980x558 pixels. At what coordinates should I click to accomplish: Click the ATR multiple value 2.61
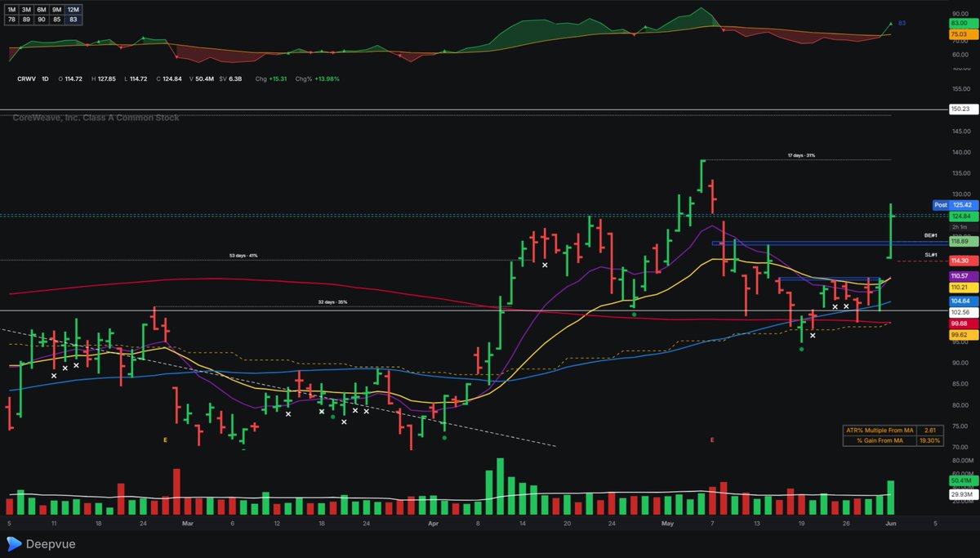(930, 430)
